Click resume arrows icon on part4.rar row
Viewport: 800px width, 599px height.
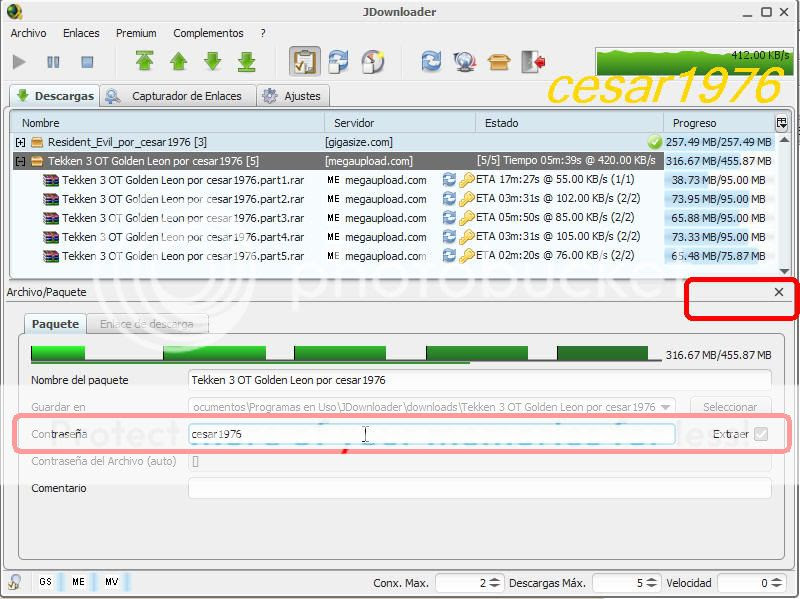(449, 237)
